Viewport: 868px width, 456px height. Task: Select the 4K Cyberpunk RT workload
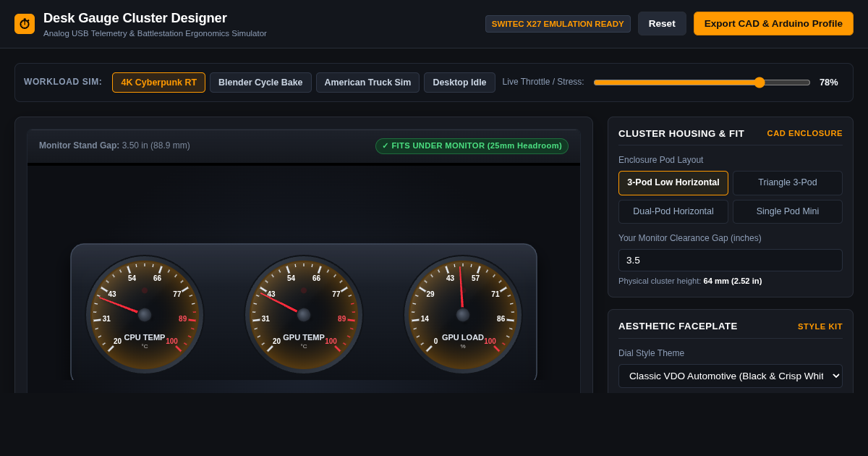click(158, 83)
